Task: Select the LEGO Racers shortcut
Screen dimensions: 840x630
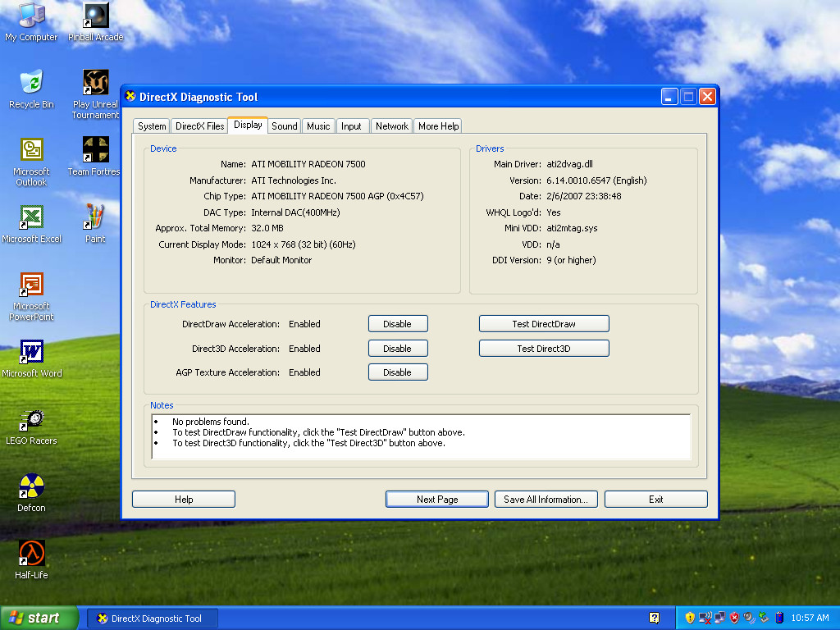Action: (x=31, y=426)
